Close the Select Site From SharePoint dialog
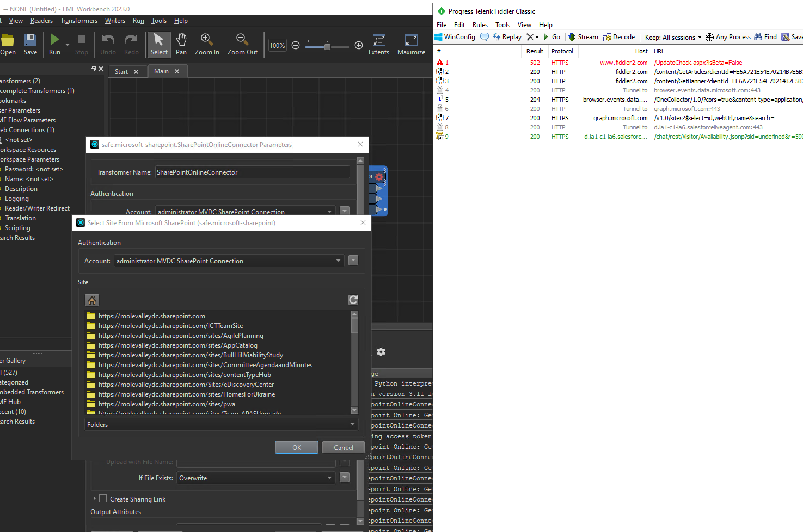This screenshot has width=803, height=532. coord(363,222)
